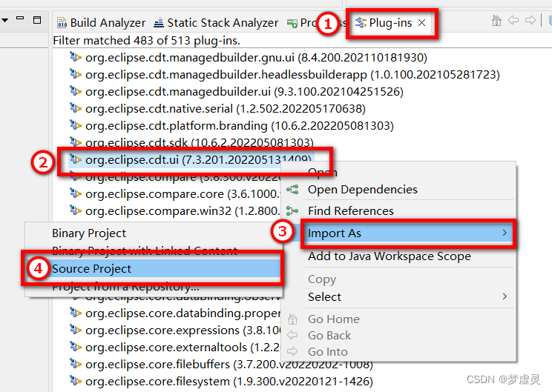Viewport: 552px width, 392px height.
Task: Expand the Select submenu arrow
Action: (505, 296)
